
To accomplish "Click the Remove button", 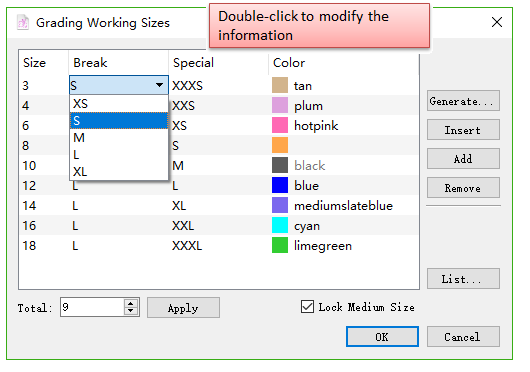I will click(463, 188).
